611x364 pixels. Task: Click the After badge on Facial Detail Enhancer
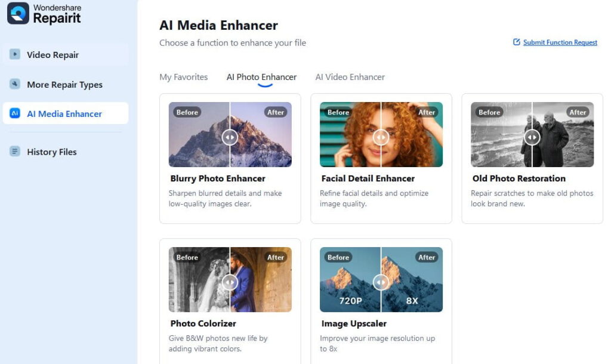427,112
